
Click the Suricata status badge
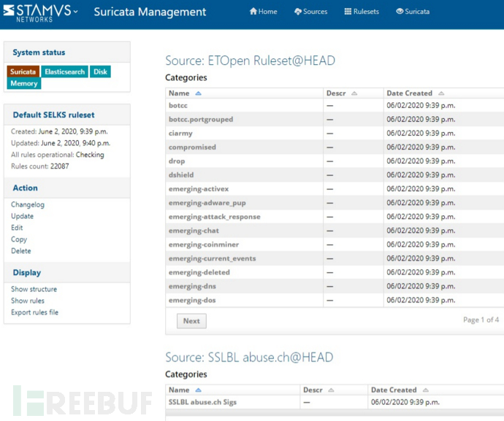(x=23, y=72)
